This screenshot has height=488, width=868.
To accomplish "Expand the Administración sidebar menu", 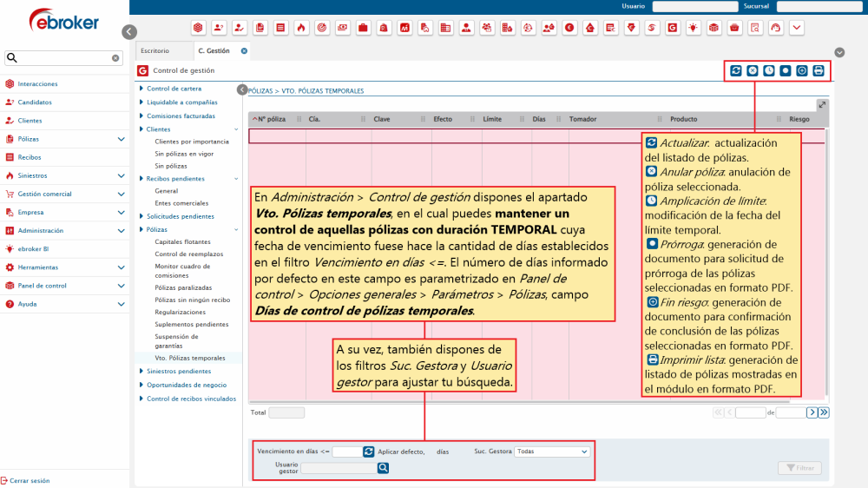I will 122,230.
